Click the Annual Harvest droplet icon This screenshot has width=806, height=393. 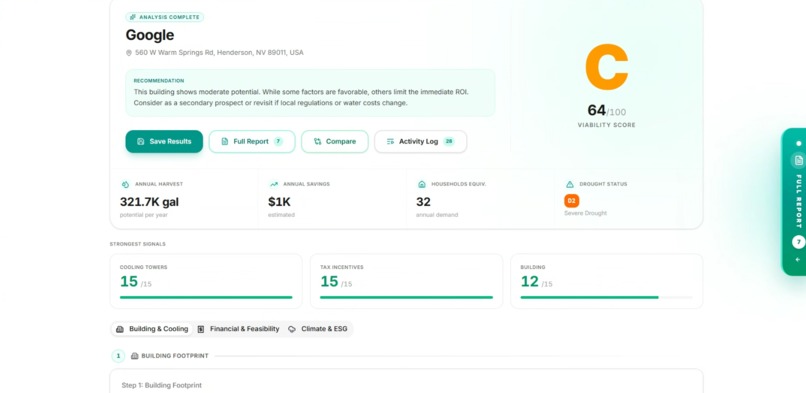click(125, 184)
